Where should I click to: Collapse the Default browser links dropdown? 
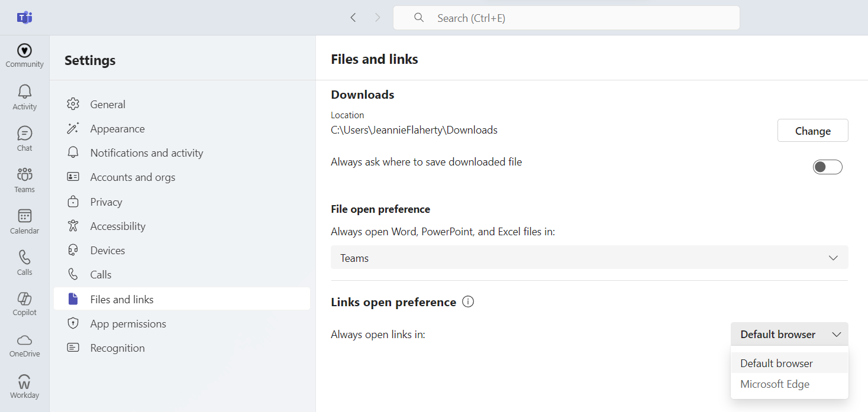coord(789,335)
